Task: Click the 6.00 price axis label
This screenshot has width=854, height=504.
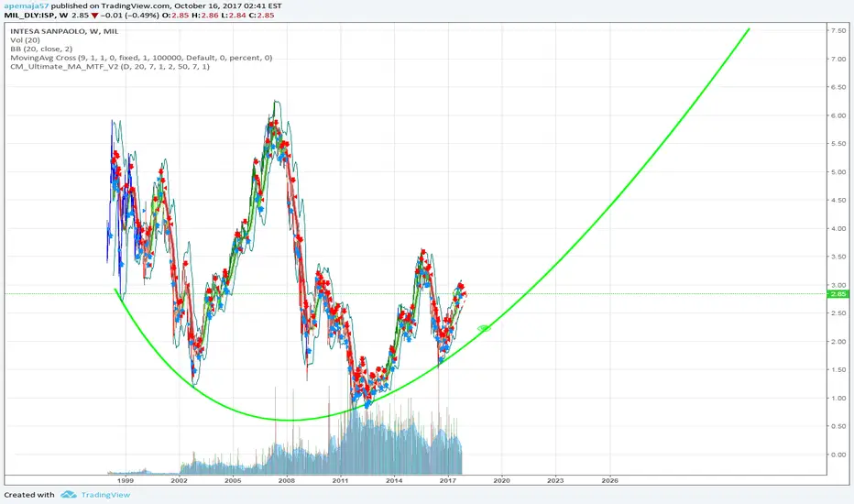Action: [x=838, y=115]
